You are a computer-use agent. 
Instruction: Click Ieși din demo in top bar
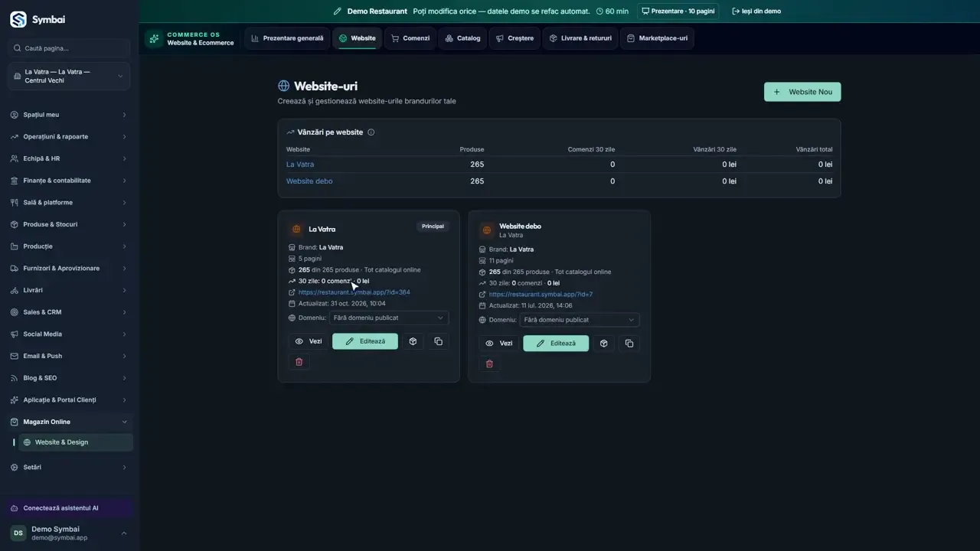pos(756,11)
